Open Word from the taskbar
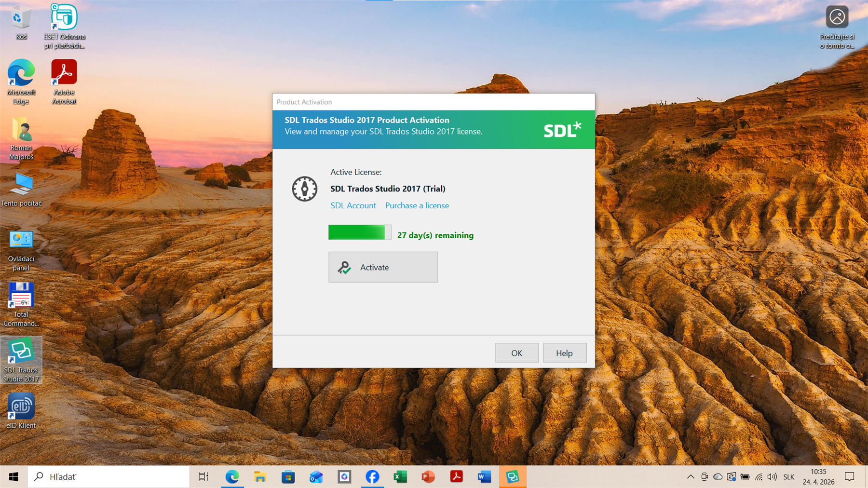This screenshot has height=488, width=868. click(484, 476)
